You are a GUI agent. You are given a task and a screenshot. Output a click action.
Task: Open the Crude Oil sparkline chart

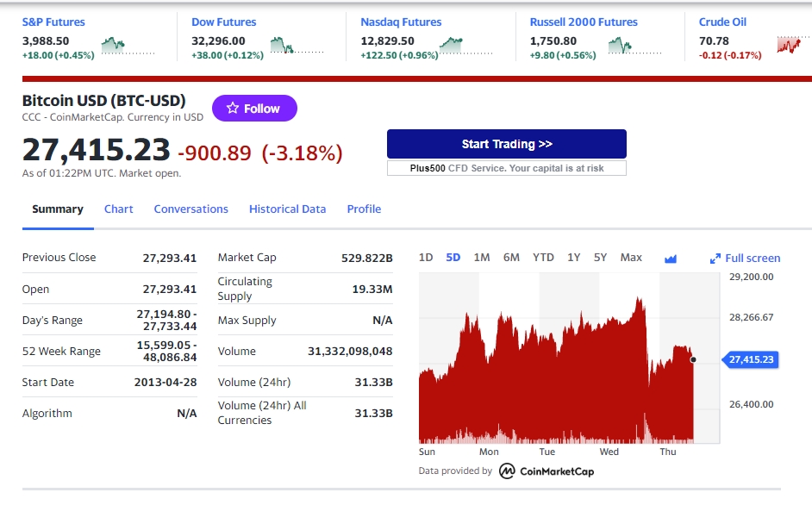tap(795, 45)
